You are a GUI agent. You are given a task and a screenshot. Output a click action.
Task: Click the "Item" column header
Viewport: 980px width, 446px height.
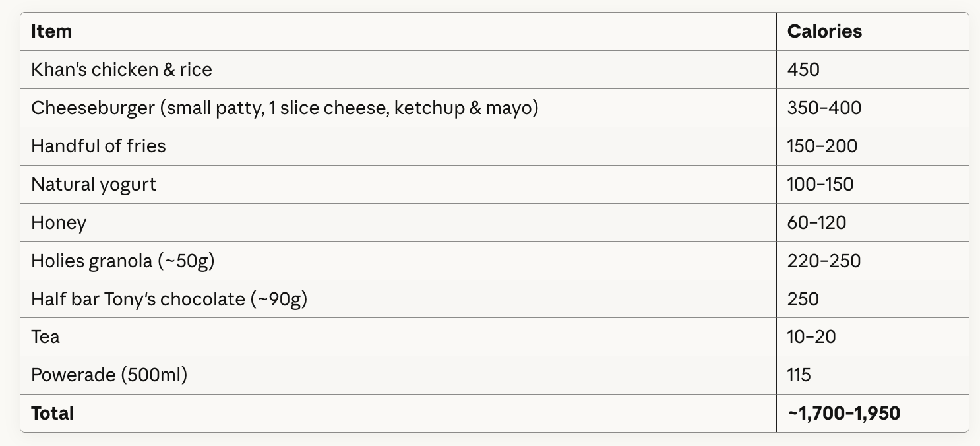click(51, 31)
